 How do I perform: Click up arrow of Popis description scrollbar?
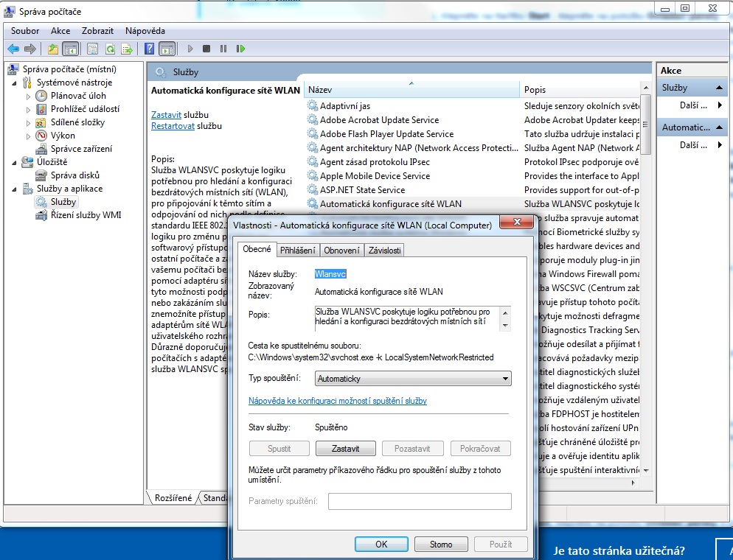[x=505, y=312]
